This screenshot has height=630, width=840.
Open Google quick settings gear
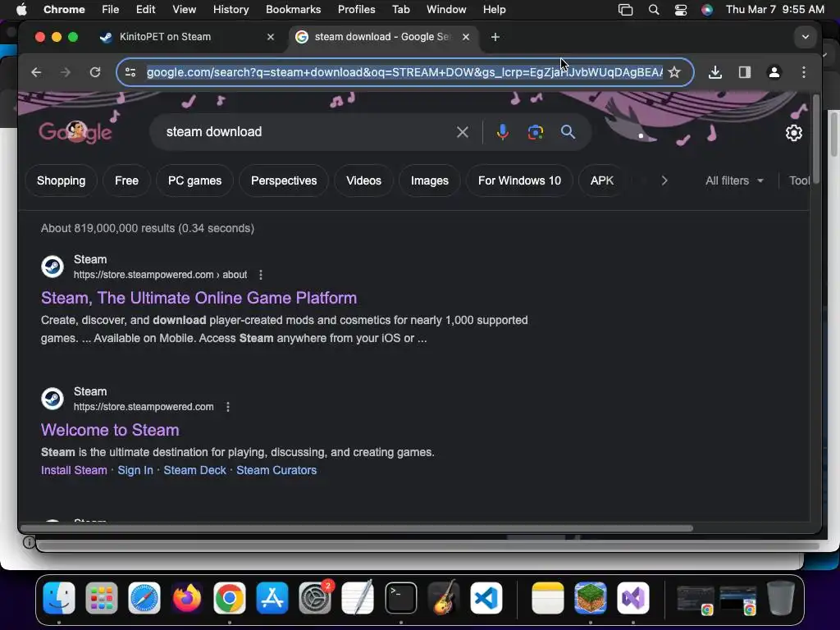pos(794,132)
